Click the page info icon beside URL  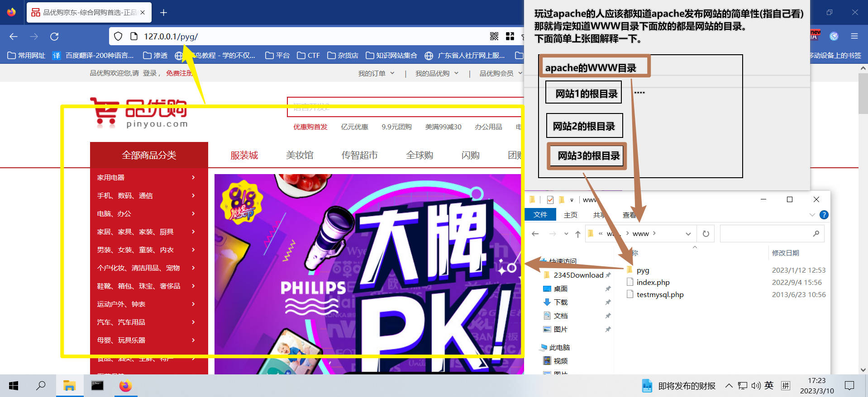click(x=134, y=37)
